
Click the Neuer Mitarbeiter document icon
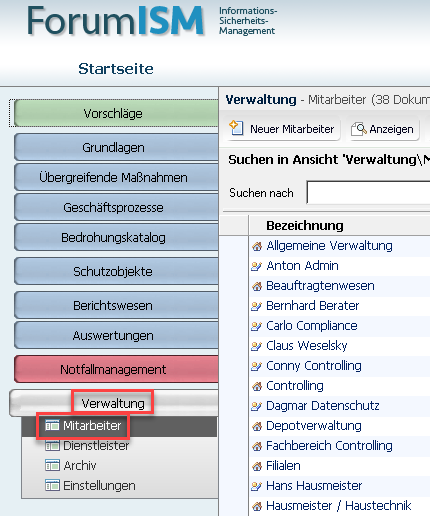coord(236,128)
